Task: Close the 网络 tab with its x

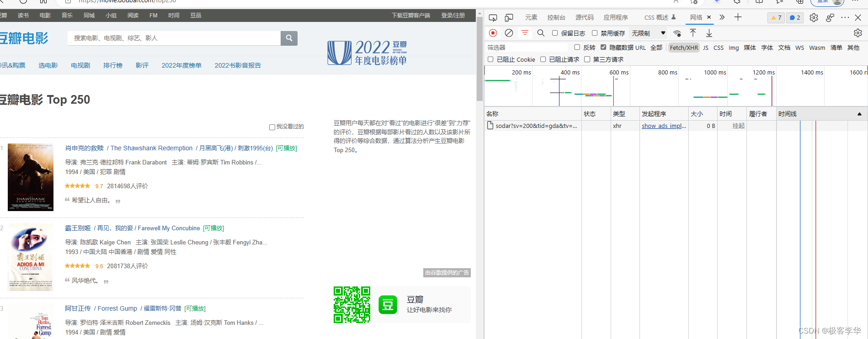Action: click(709, 17)
